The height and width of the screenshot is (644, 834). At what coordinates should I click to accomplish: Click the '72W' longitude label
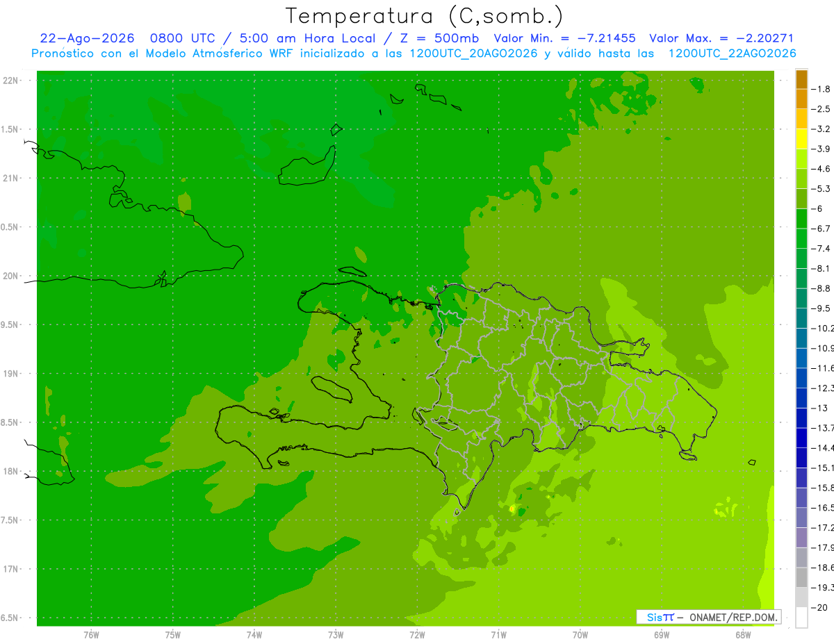coord(417,635)
